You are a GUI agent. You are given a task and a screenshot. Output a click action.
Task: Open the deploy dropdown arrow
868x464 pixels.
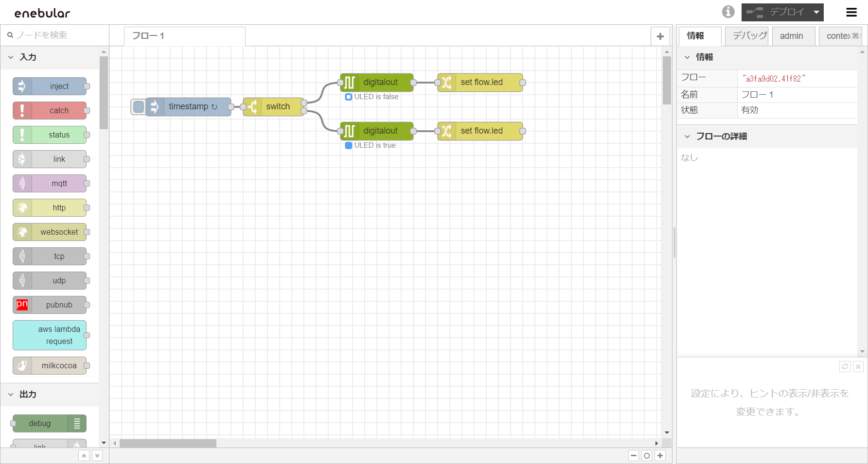(816, 12)
